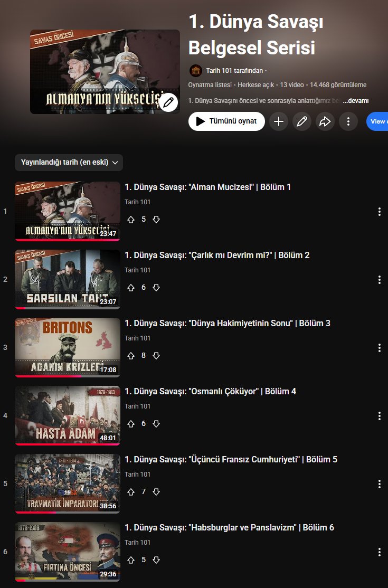Viewport: 388px width, 588px height.
Task: Open more options for Bölüm 5 video
Action: pos(380,483)
